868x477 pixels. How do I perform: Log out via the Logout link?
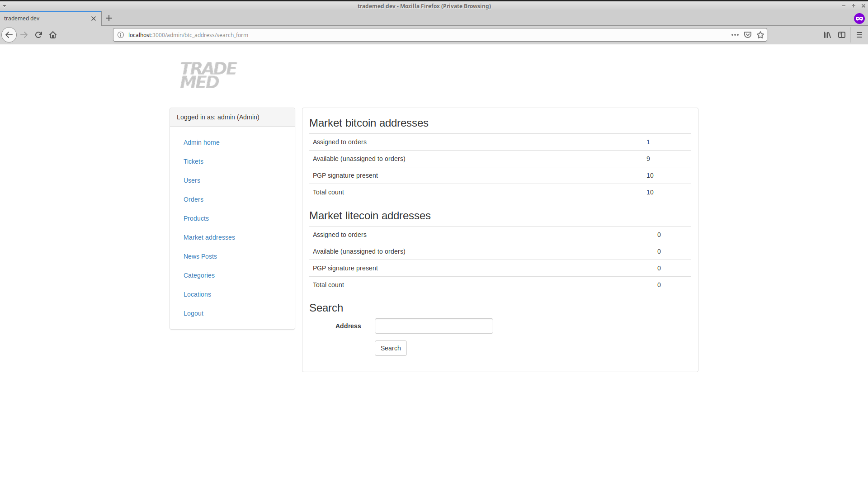(x=193, y=313)
